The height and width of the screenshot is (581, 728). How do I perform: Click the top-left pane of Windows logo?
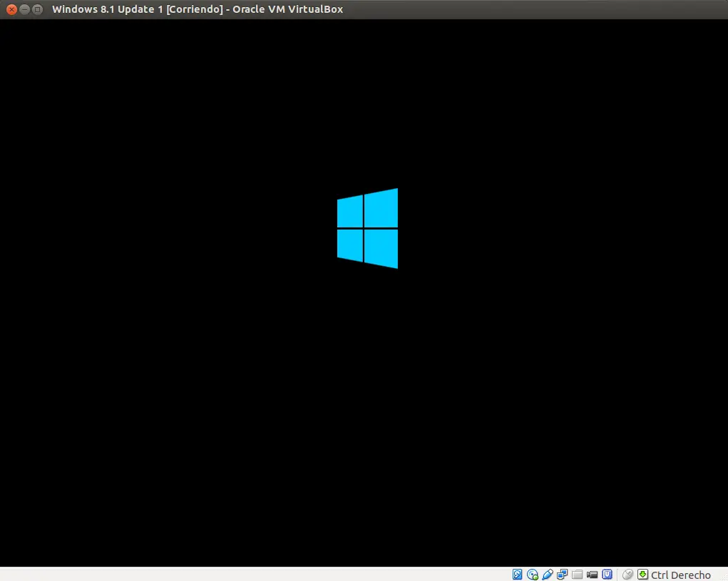(350, 212)
